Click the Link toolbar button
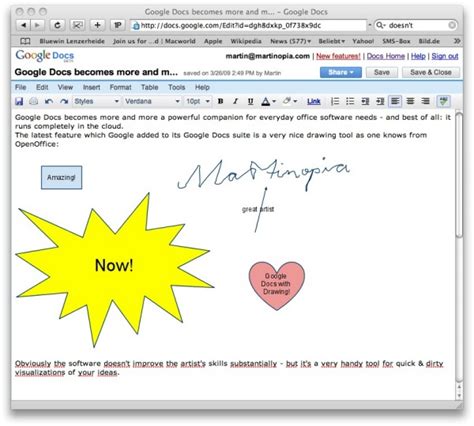The height and width of the screenshot is (426, 474). (x=313, y=101)
